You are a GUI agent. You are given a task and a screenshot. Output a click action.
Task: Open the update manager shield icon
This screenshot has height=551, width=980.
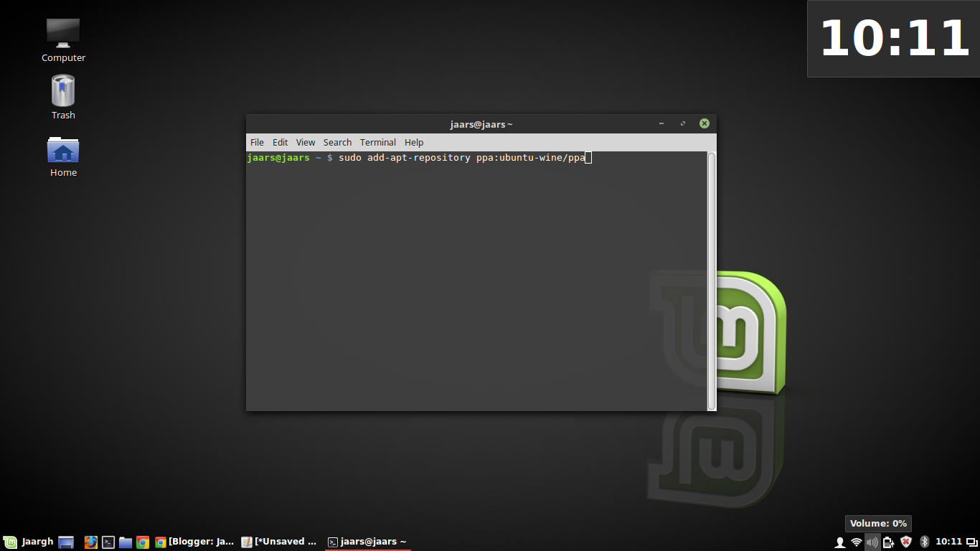click(x=906, y=542)
